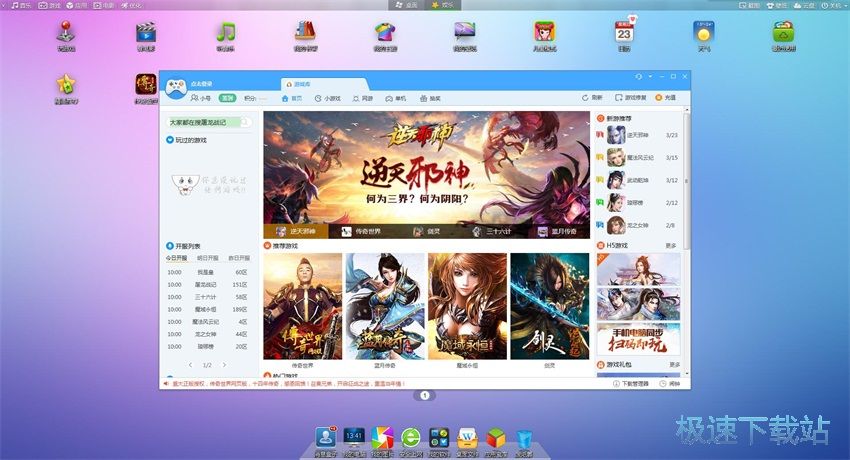Open the 单机 single-player section

tap(396, 99)
